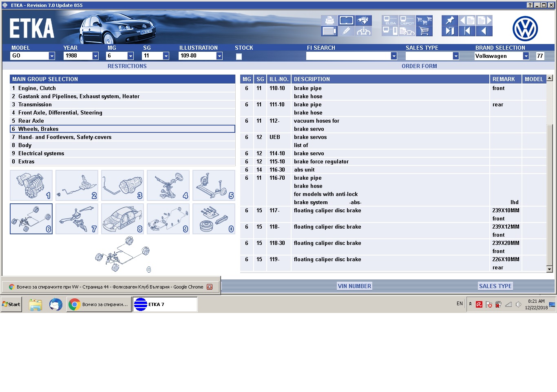Click the jump-to-first arrow icon
The image size is (557, 392).
[x=466, y=31]
